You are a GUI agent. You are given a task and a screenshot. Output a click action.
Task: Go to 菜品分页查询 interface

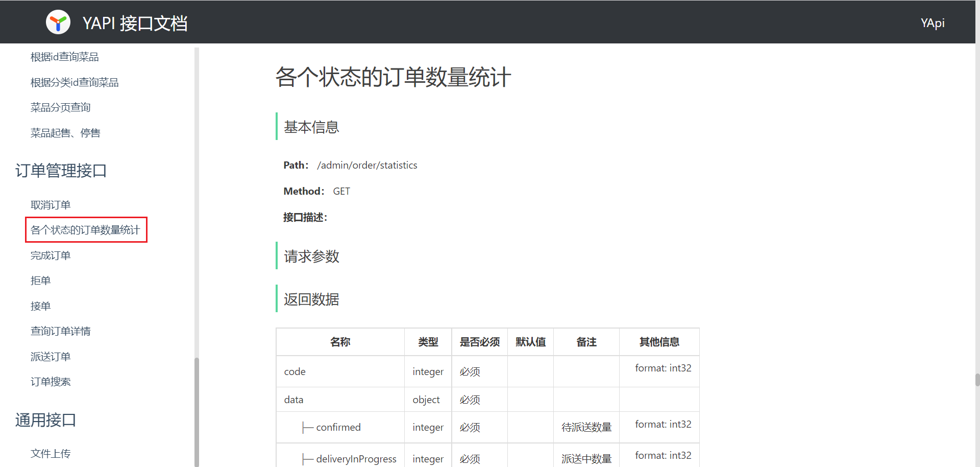60,107
